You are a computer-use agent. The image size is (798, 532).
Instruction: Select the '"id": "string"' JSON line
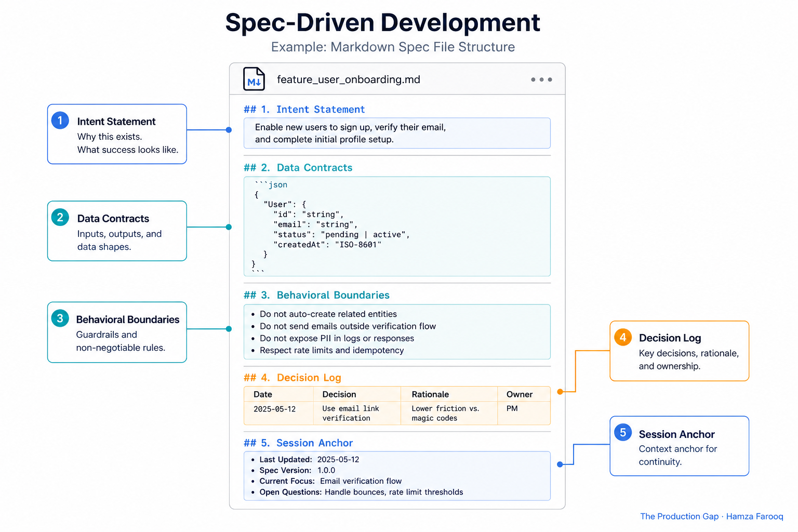pos(309,215)
